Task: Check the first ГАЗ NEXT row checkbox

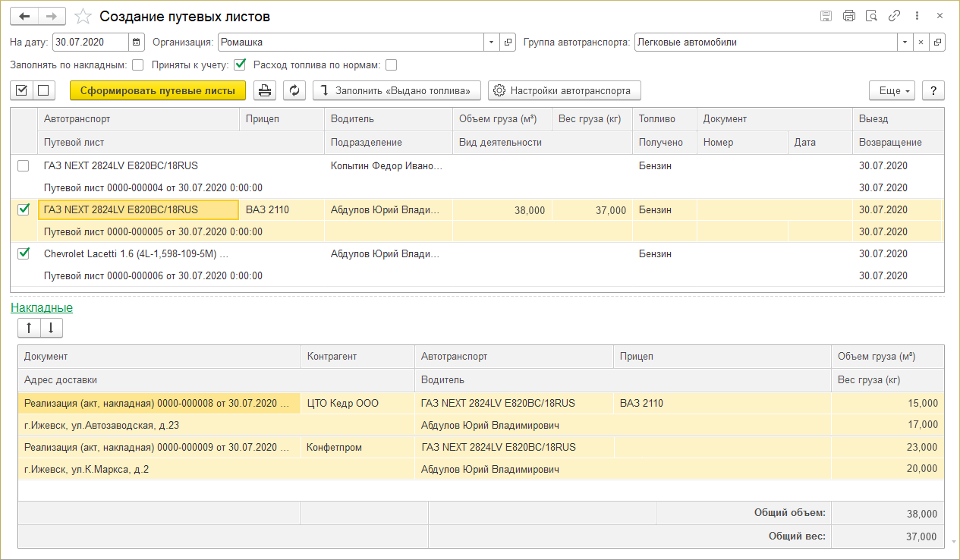Action: (x=24, y=166)
